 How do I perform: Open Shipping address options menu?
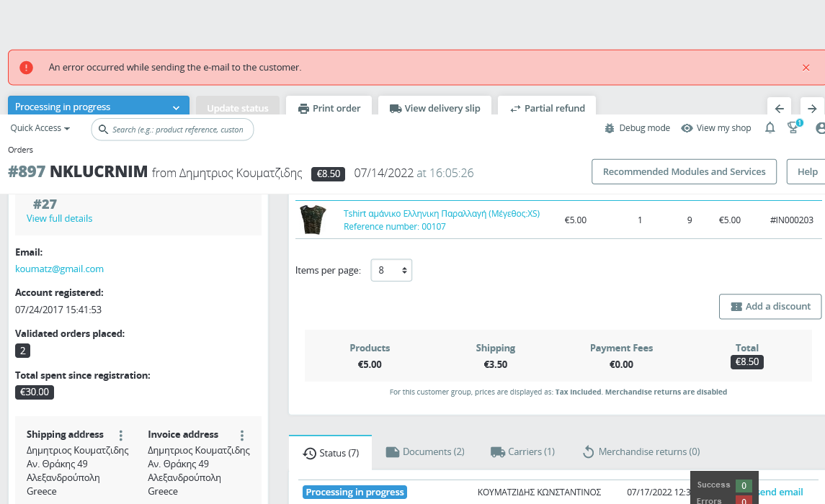point(121,435)
